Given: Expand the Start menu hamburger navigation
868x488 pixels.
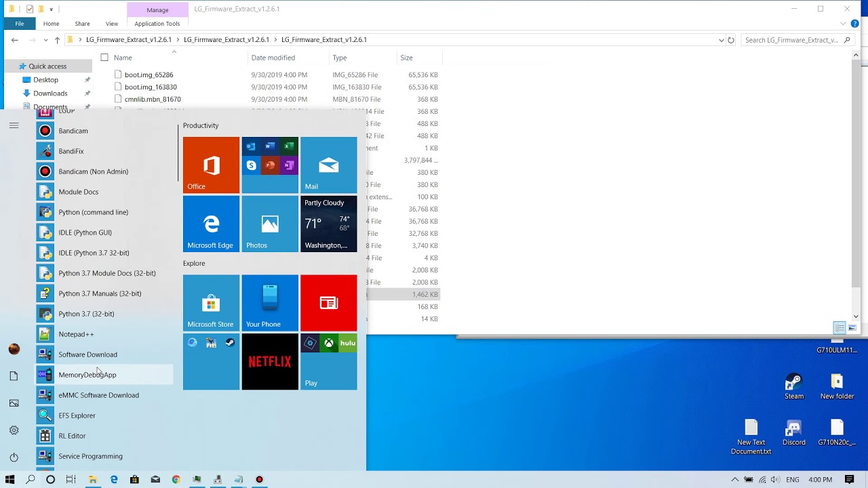Looking at the screenshot, I should [x=14, y=125].
